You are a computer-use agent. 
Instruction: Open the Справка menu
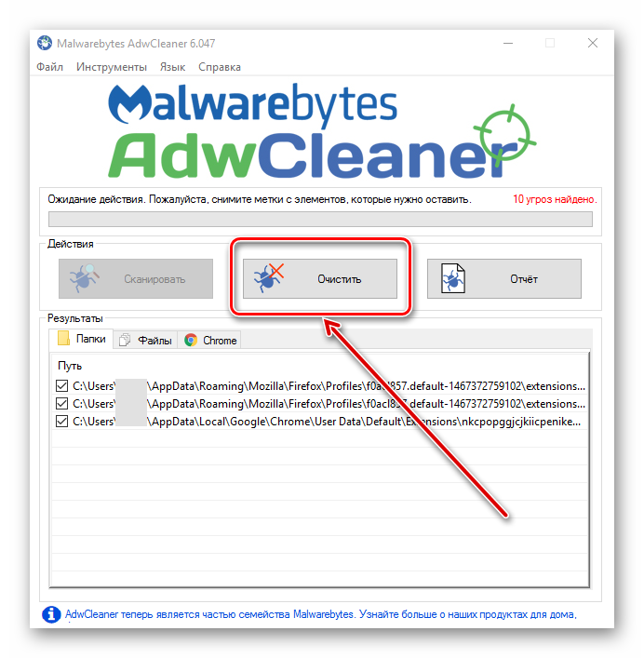click(220, 67)
